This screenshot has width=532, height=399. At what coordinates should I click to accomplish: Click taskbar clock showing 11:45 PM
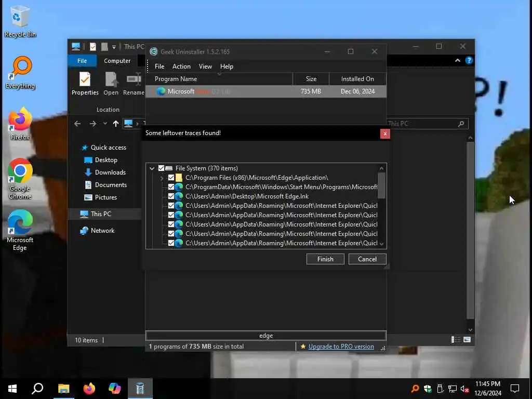487,389
